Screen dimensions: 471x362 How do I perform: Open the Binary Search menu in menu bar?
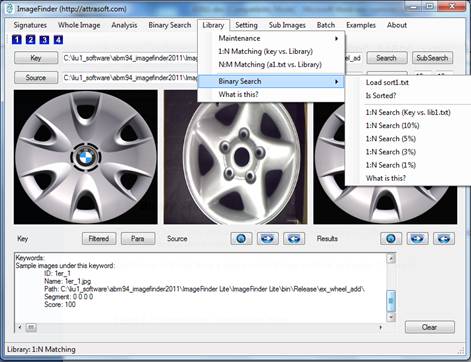170,25
